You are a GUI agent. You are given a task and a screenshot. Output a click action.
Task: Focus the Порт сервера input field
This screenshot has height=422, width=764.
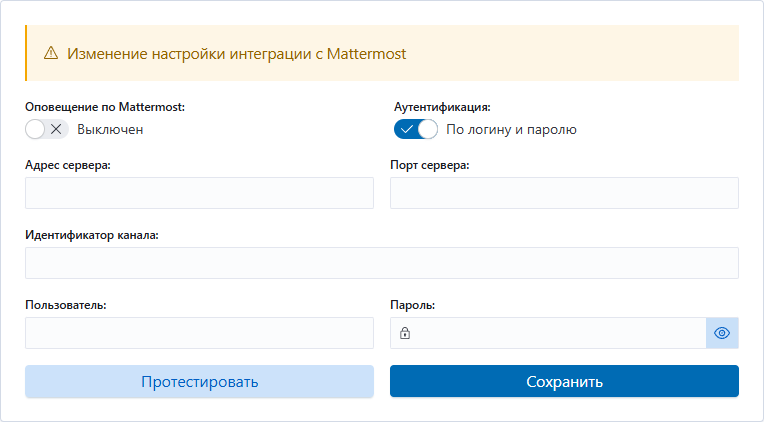pyautogui.click(x=564, y=193)
